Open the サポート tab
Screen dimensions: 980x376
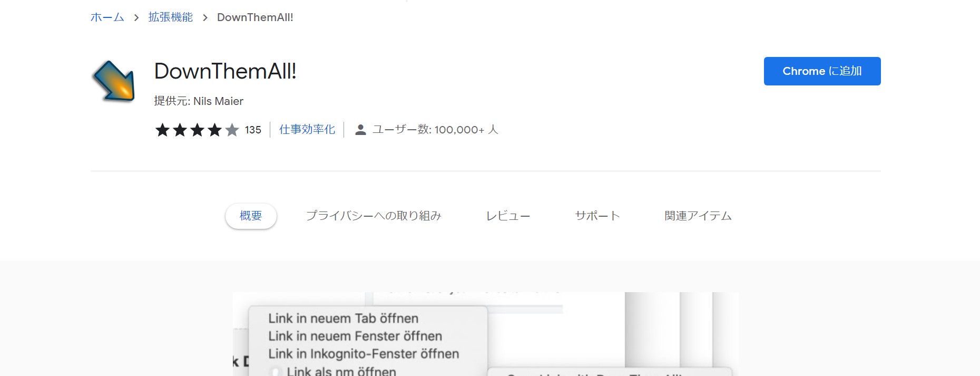(x=597, y=216)
